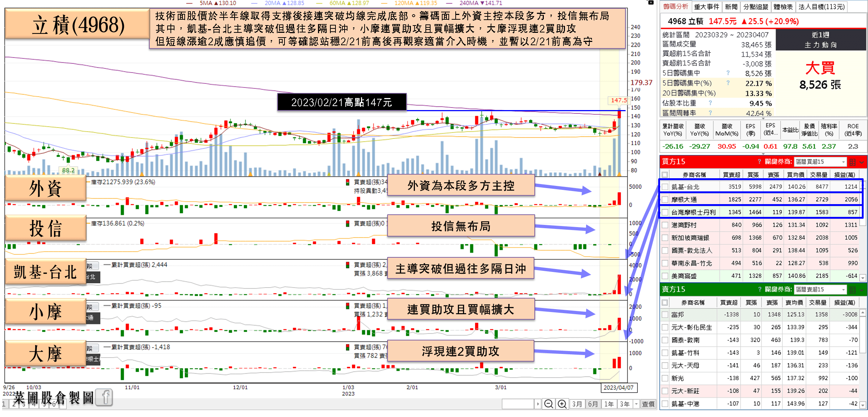Click the 查價 button
The height and width of the screenshot is (417, 868).
648,404
